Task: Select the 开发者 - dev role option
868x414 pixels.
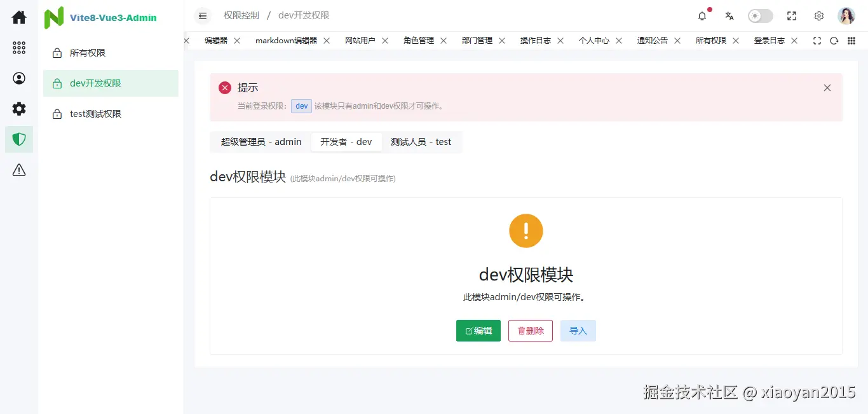Action: point(346,142)
